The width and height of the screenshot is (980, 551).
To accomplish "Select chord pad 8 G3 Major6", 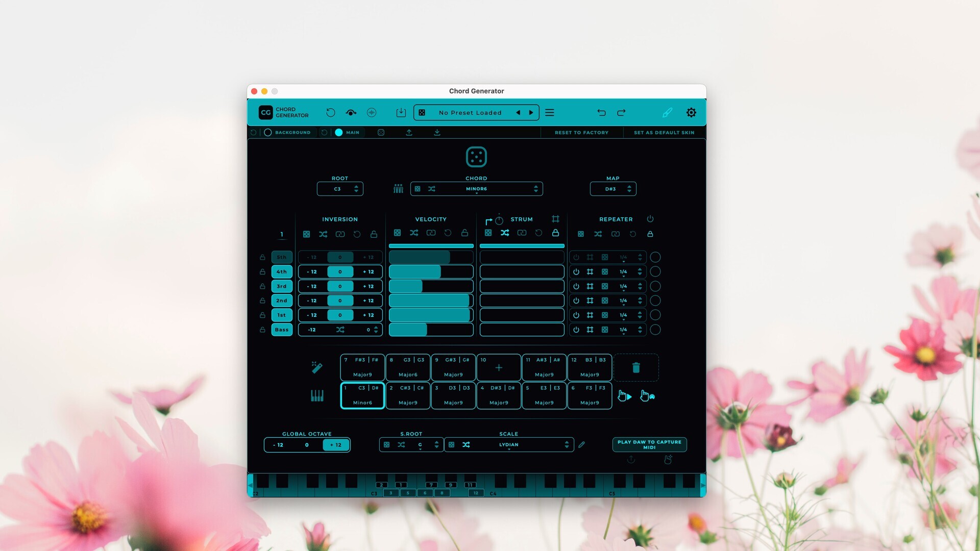I will [x=408, y=367].
